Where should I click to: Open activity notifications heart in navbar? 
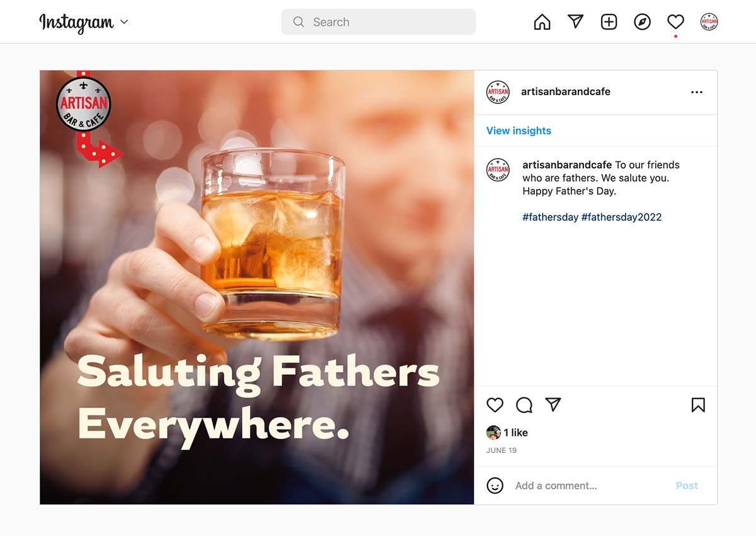coord(675,22)
